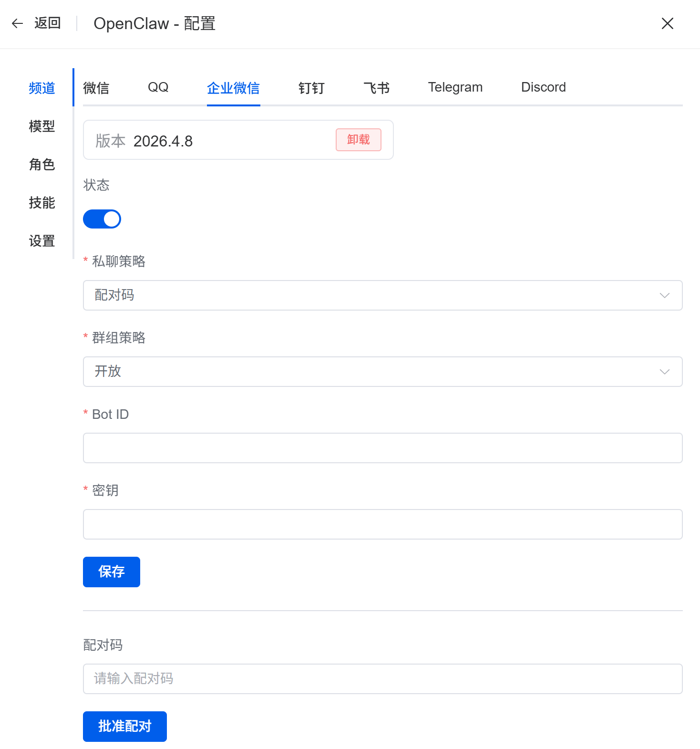Open 角色 in the left menu
700x749 pixels.
[42, 165]
